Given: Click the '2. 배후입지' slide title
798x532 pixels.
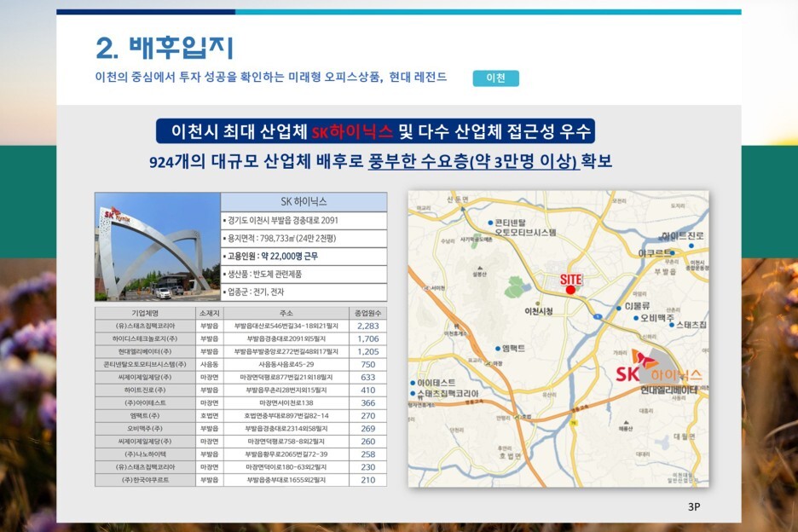Looking at the screenshot, I should tap(165, 48).
